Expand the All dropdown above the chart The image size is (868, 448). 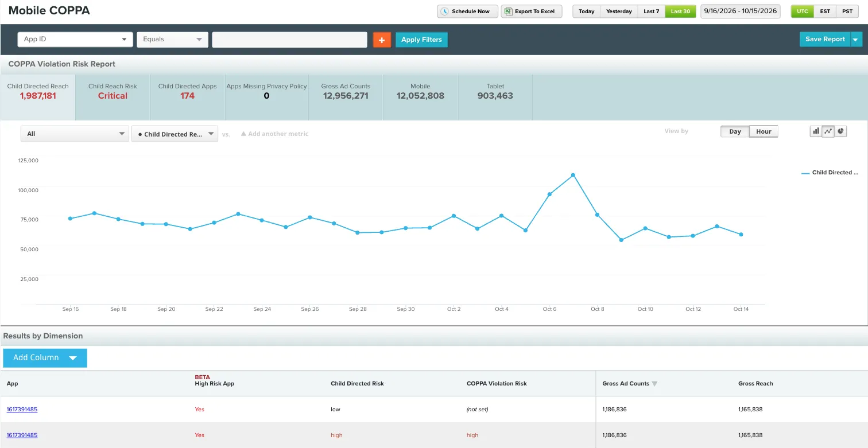point(75,134)
